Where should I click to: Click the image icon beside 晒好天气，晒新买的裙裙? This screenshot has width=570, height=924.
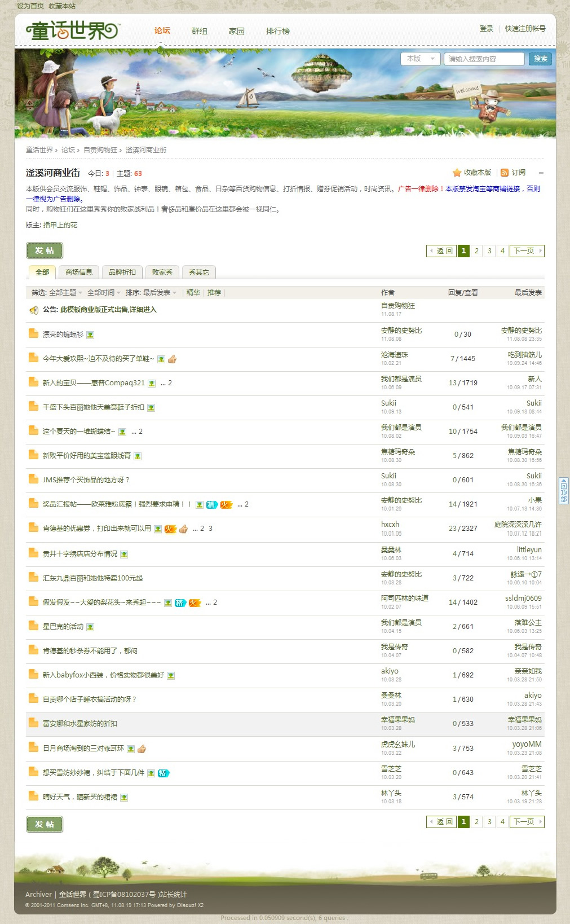click(x=124, y=798)
